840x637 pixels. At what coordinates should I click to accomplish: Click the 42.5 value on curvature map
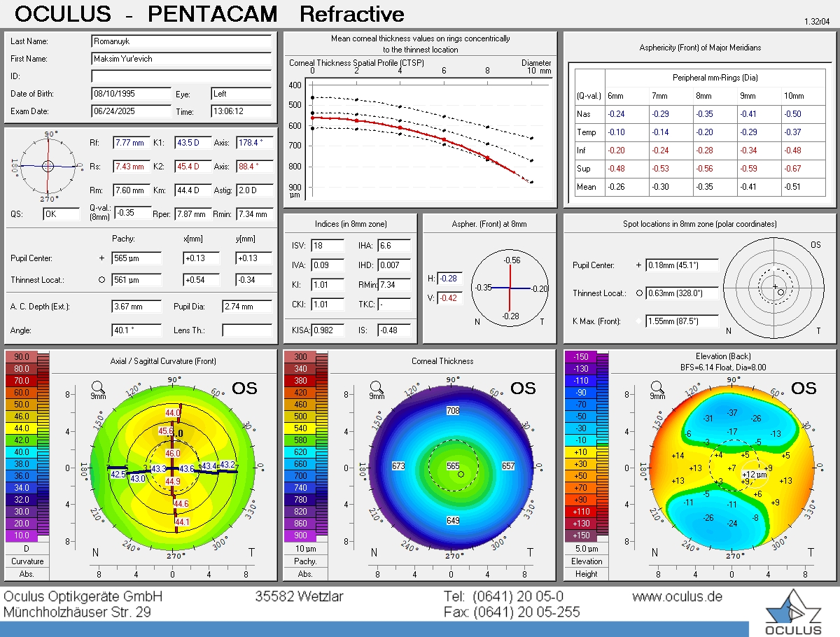(118, 474)
